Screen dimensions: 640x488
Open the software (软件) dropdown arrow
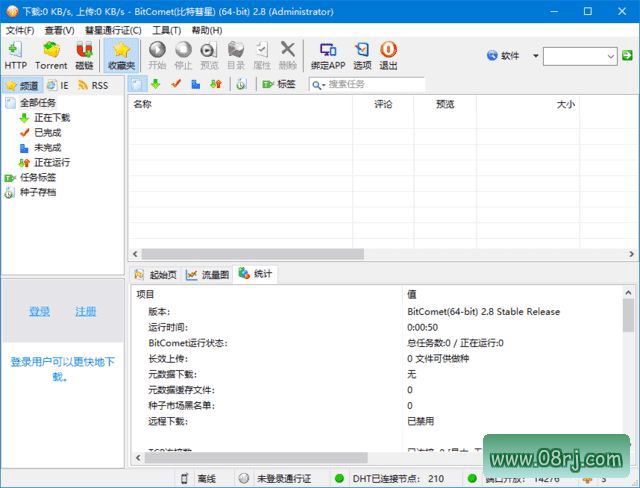coord(535,56)
